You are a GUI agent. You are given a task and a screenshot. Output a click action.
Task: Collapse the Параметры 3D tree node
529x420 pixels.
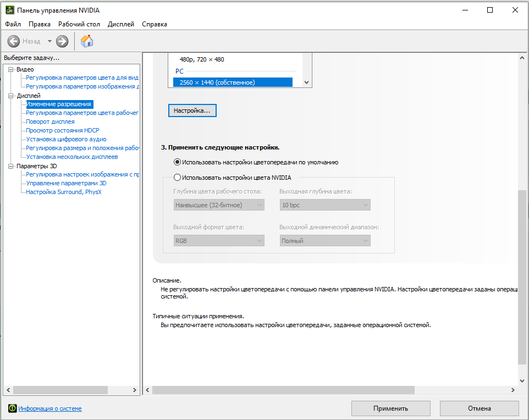(x=11, y=166)
